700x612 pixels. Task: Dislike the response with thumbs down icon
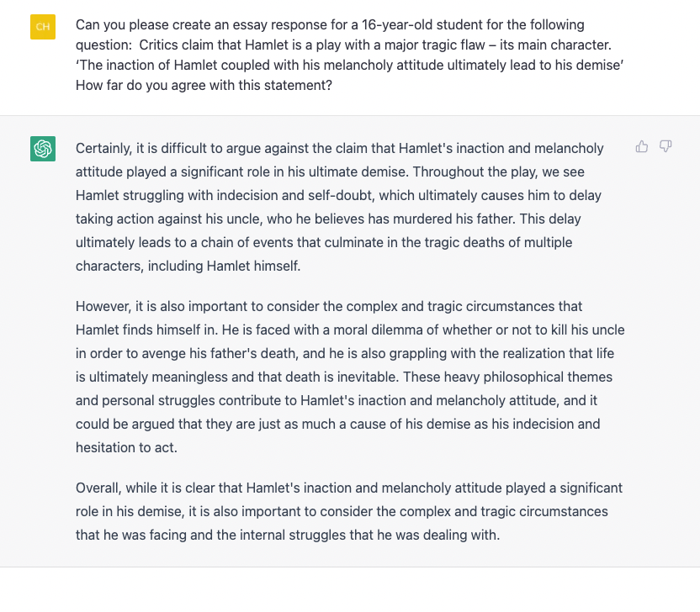tap(666, 147)
